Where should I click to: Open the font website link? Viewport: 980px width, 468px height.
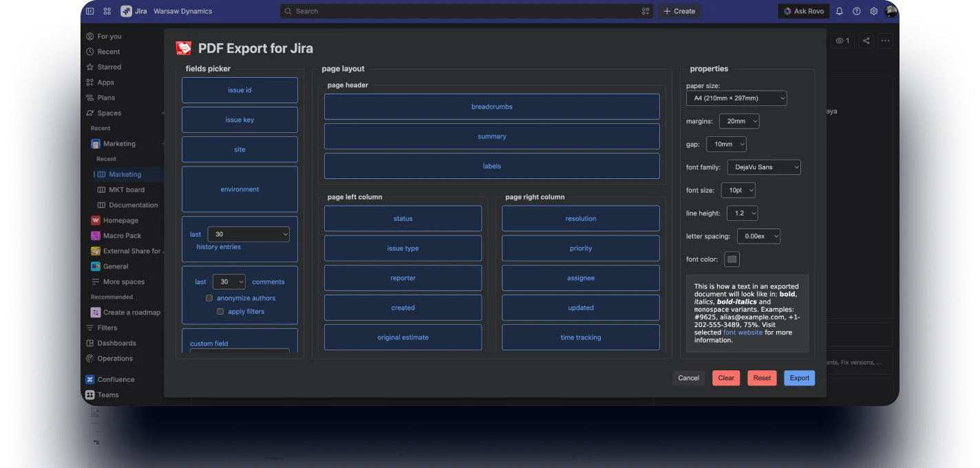point(743,332)
